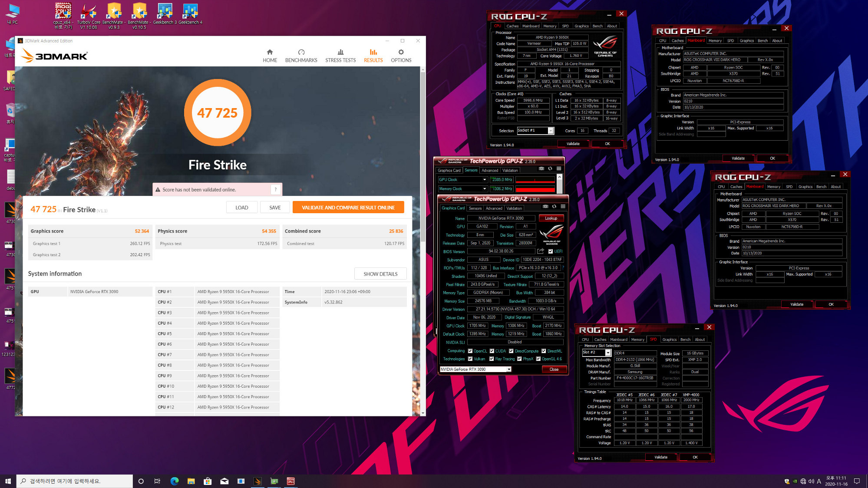Click the GPU Clock red sensor graph
The width and height of the screenshot is (868, 488).
point(535,179)
